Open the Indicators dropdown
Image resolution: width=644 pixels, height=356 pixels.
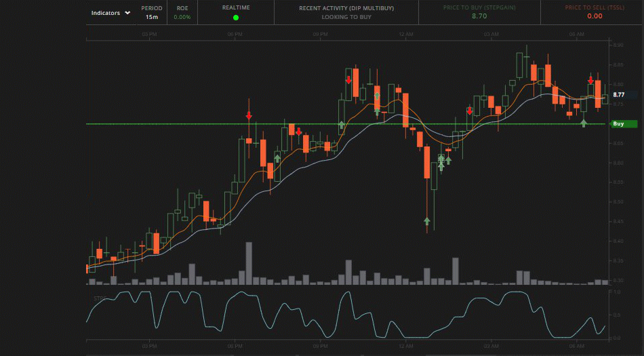tap(110, 13)
